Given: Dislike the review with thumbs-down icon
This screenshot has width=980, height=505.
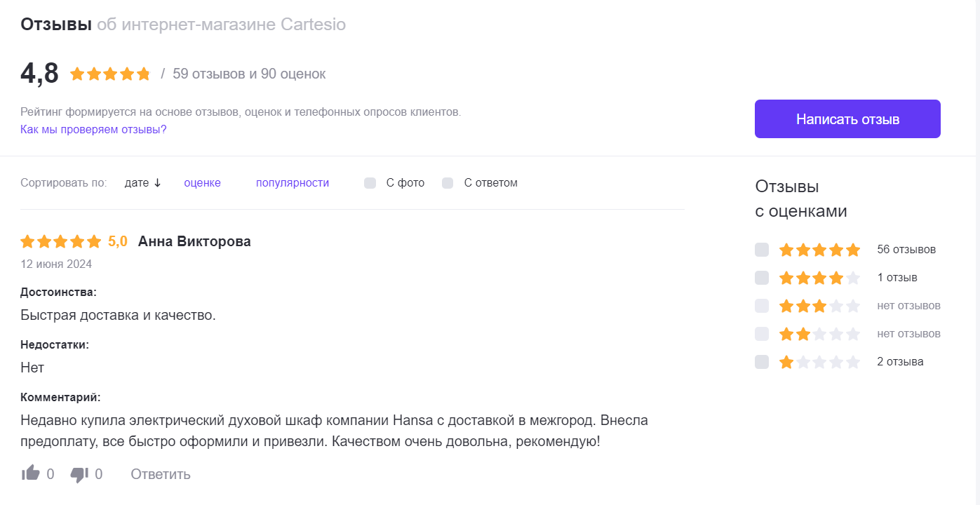Looking at the screenshot, I should 79,474.
